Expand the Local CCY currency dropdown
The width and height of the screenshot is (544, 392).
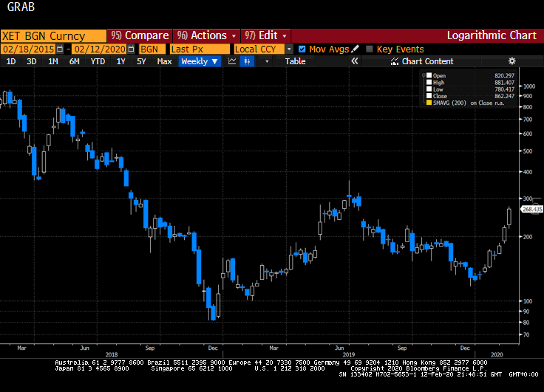[289, 49]
